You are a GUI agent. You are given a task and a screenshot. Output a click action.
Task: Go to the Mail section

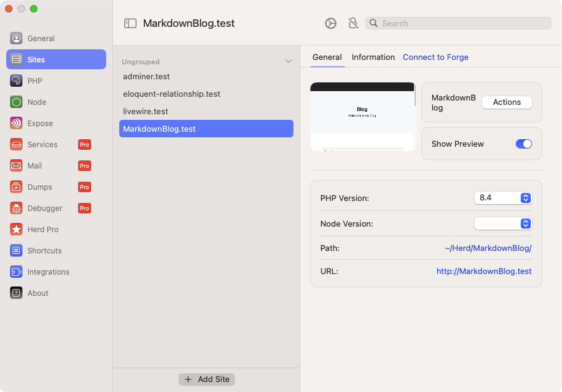pyautogui.click(x=34, y=166)
